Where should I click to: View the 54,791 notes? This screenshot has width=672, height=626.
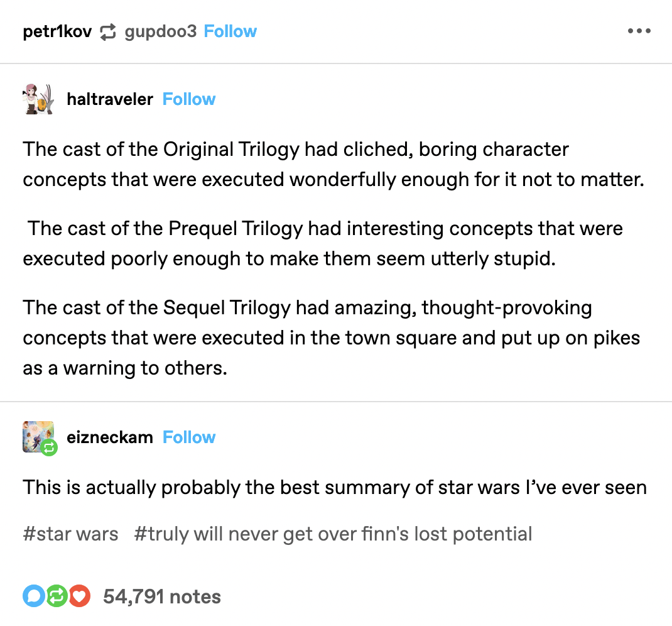[x=162, y=596]
